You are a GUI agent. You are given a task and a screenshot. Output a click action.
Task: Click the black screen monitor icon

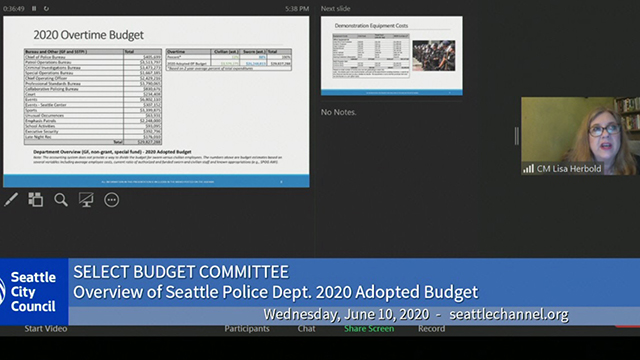pos(86,200)
